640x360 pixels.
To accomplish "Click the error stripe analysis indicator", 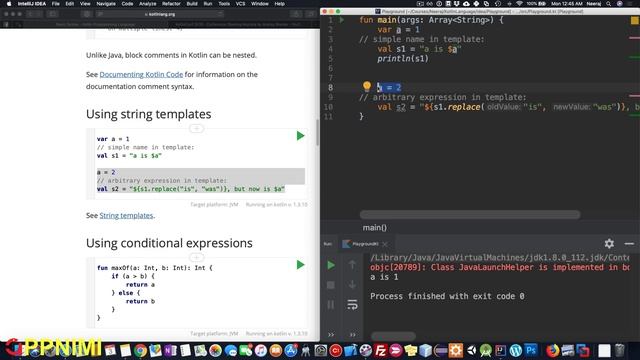I will pos(634,20).
